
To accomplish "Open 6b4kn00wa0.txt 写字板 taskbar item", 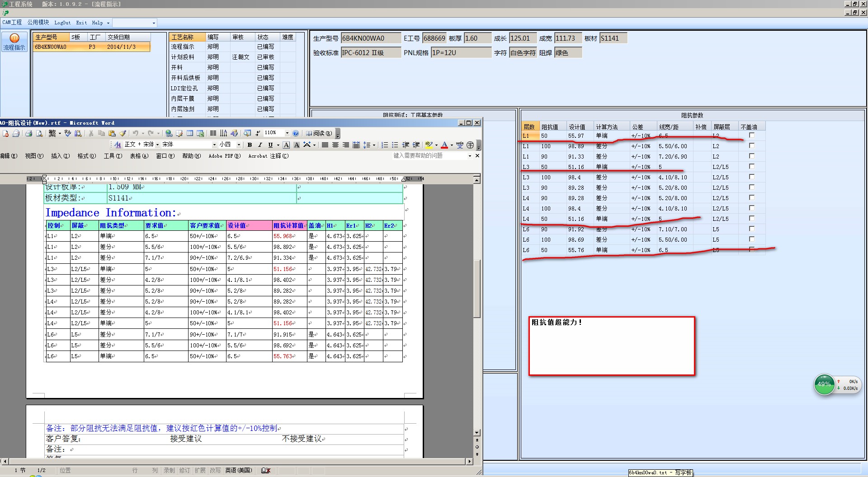I will coord(660,472).
